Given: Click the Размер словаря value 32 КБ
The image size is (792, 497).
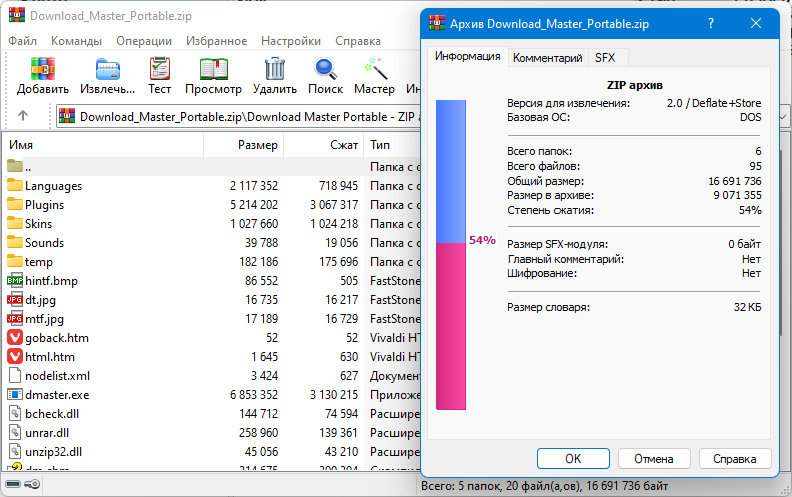Looking at the screenshot, I should point(747,307).
